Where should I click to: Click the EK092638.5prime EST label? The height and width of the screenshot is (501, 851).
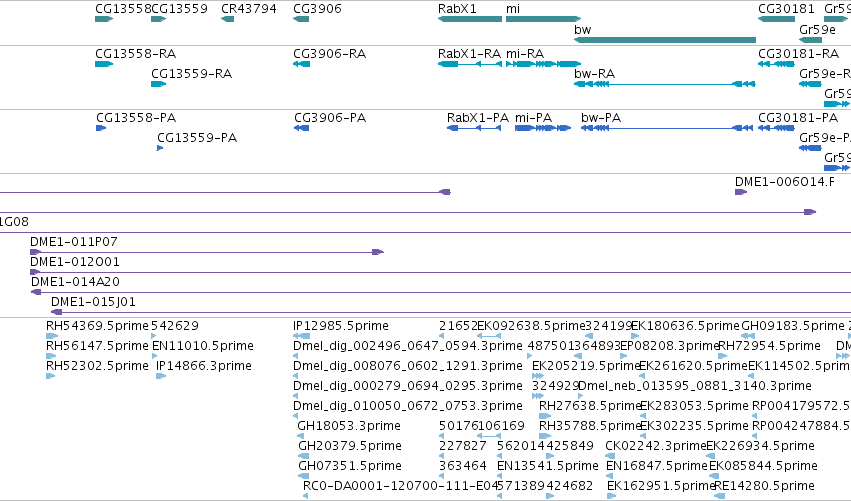click(x=531, y=326)
